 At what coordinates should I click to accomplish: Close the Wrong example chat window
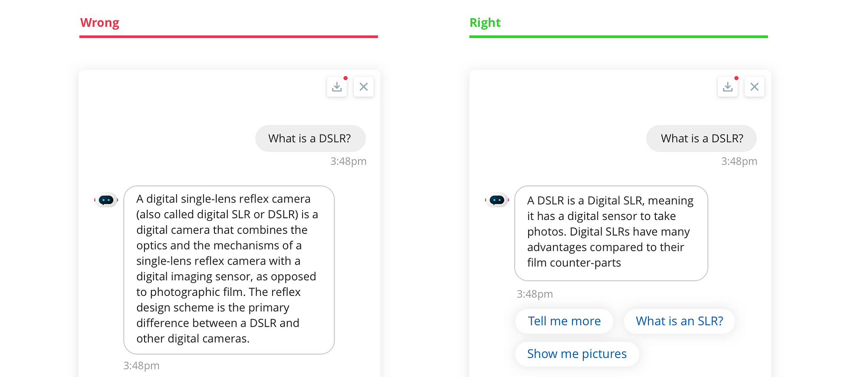pos(364,87)
